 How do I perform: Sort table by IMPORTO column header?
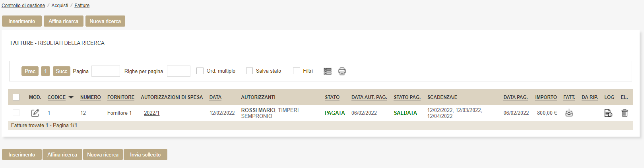tap(546, 97)
